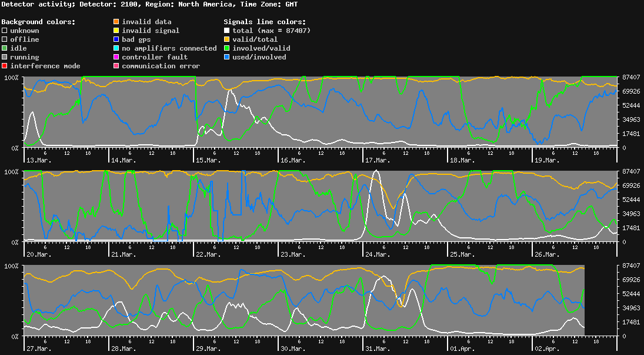Click the blue bad gps swatch
This screenshot has width=644, height=355.
tap(116, 39)
